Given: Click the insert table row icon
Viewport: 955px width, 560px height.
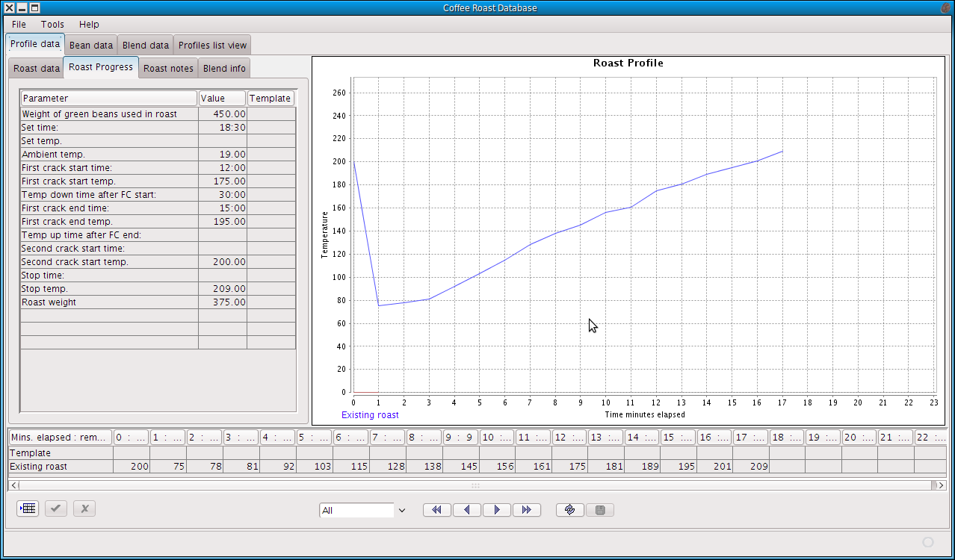Looking at the screenshot, I should (28, 508).
